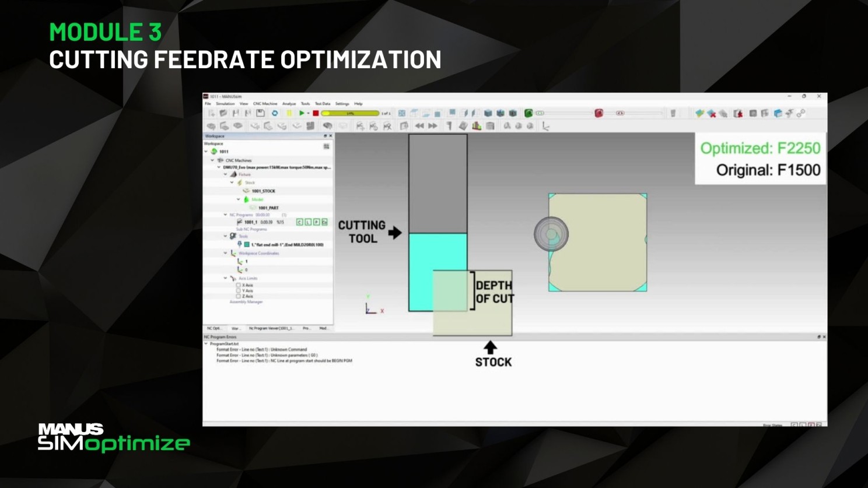This screenshot has width=868, height=488.
Task: Enable the X Axis limit checkbox
Action: tap(238, 285)
